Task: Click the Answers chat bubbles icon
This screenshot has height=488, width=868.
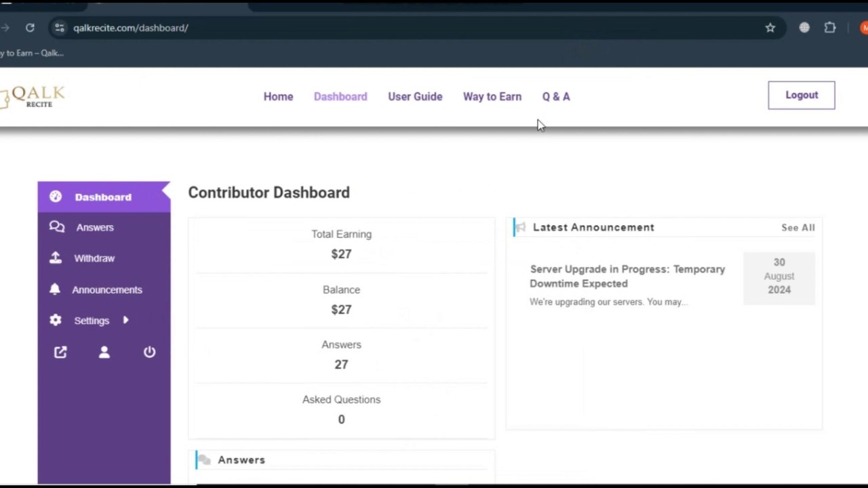Action: [57, 227]
